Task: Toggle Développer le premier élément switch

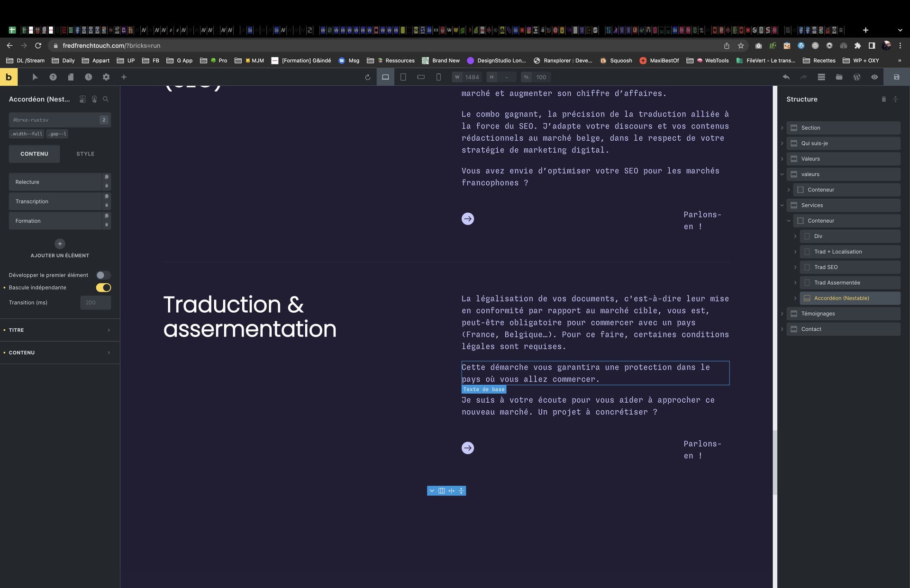Action: point(103,275)
